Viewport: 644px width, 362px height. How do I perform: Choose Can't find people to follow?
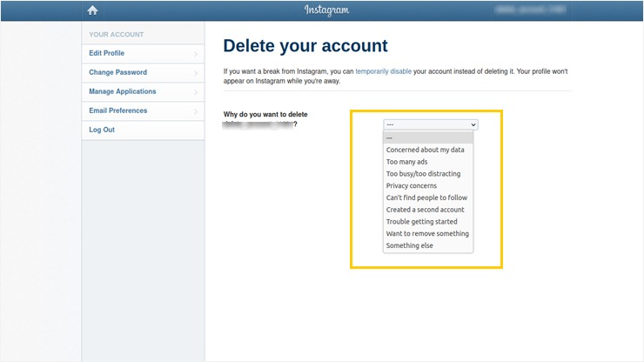click(x=428, y=198)
